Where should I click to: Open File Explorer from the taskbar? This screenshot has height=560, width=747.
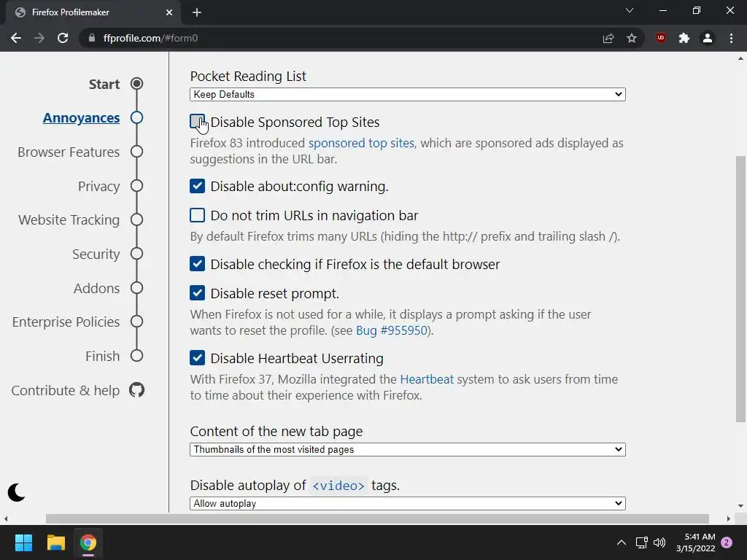pyautogui.click(x=56, y=542)
